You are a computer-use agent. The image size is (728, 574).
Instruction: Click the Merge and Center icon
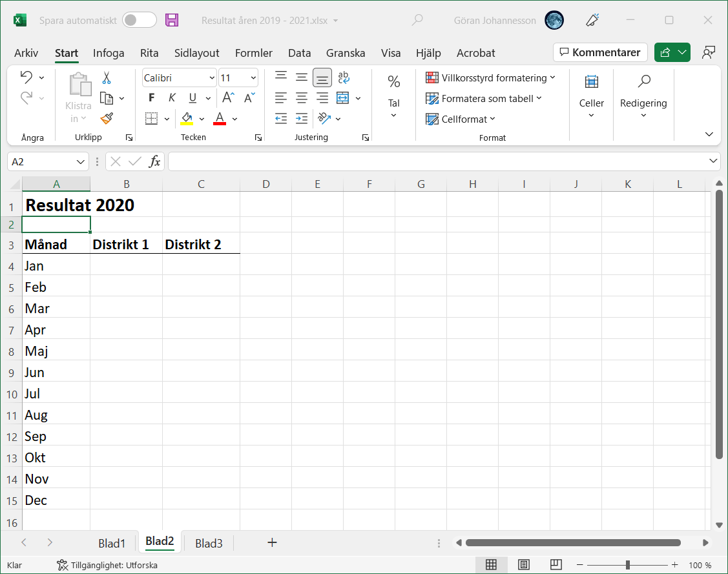pos(342,98)
